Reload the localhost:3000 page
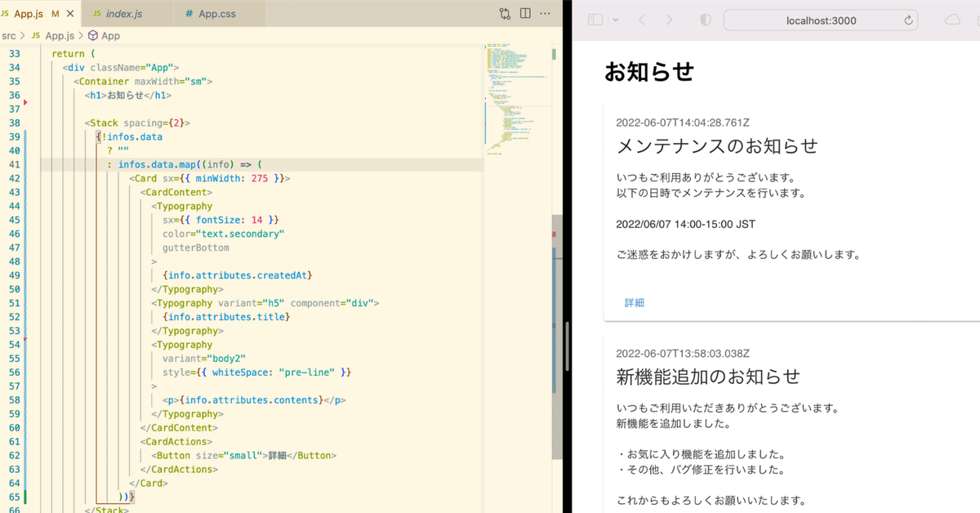Viewport: 980px width, 513px height. coord(908,20)
